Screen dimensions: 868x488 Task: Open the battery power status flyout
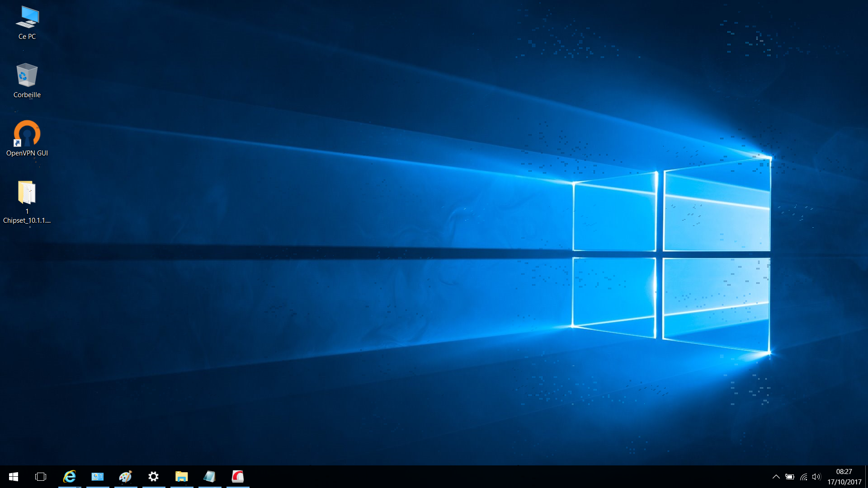(790, 477)
